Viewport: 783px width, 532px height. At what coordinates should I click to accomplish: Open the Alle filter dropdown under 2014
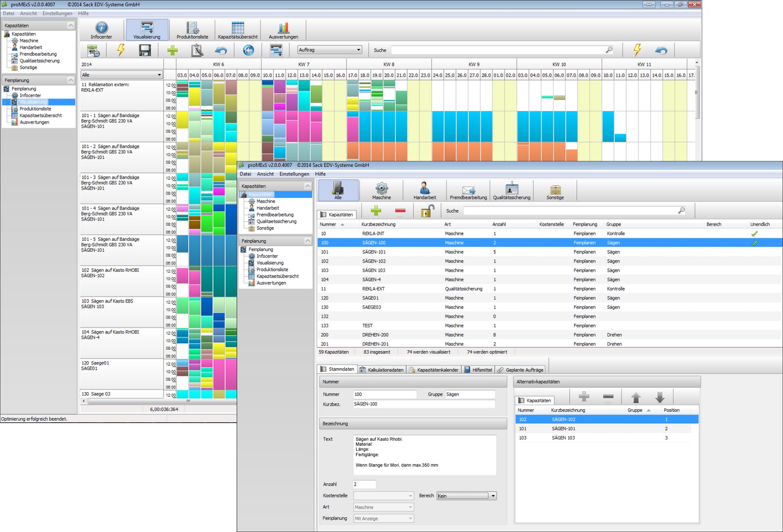pos(122,75)
